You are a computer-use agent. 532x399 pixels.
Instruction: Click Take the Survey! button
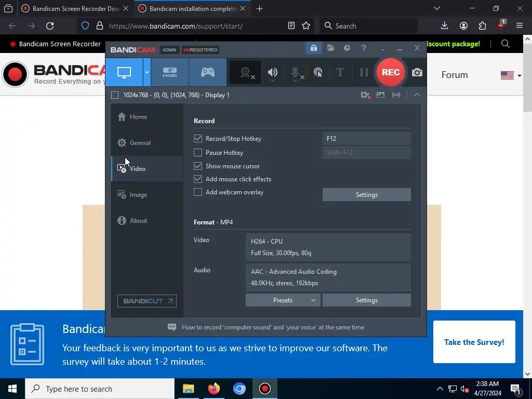click(x=474, y=342)
